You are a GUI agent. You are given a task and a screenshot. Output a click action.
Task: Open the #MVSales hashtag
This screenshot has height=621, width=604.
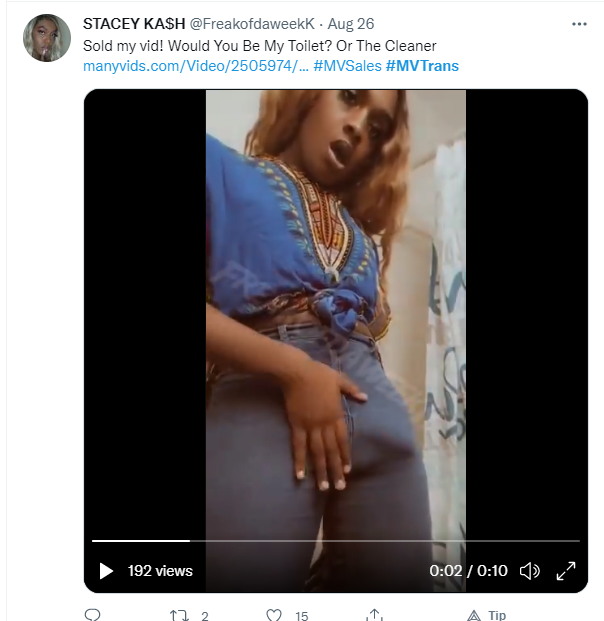coord(347,66)
